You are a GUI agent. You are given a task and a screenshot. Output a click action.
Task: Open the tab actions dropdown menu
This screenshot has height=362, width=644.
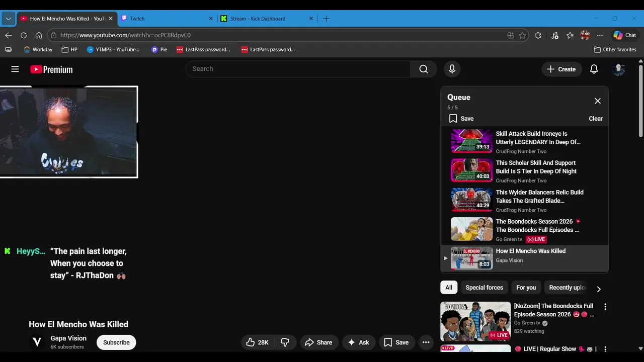click(x=8, y=19)
